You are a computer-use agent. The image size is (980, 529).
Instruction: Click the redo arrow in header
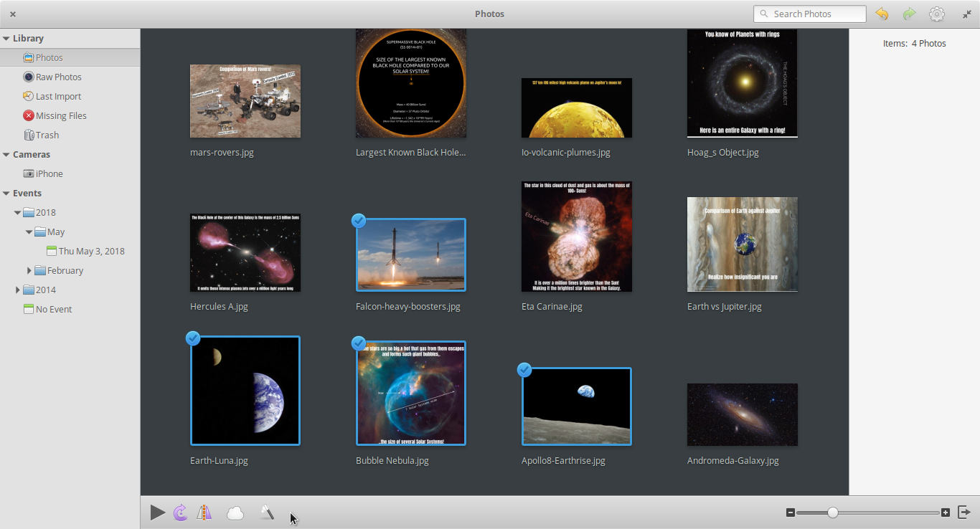coord(909,14)
